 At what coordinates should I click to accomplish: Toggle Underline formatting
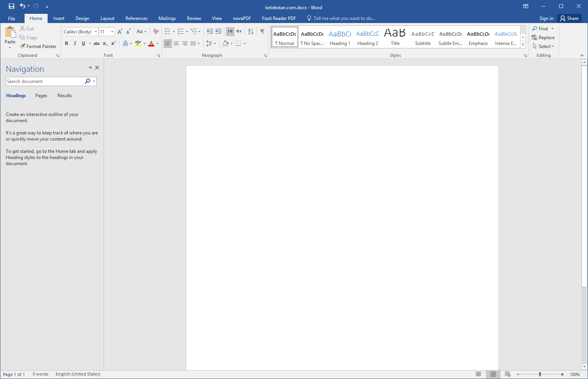click(x=83, y=43)
